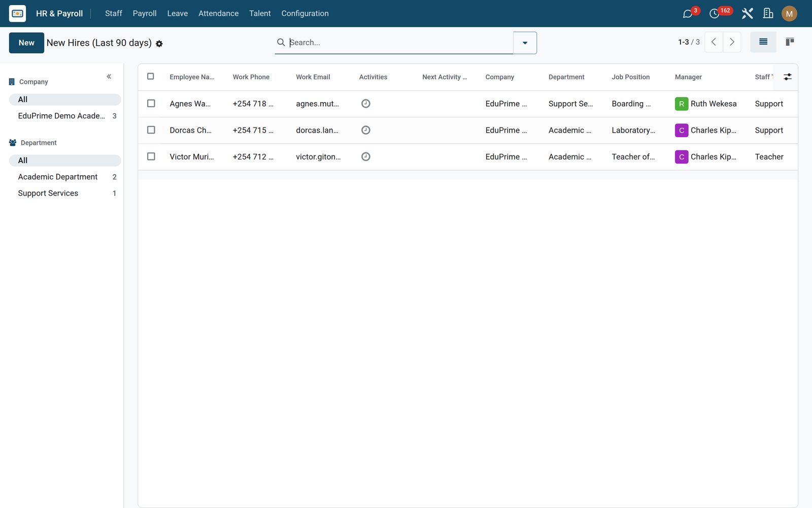This screenshot has height=508, width=812.
Task: Click the company building switcher icon
Action: tap(768, 14)
